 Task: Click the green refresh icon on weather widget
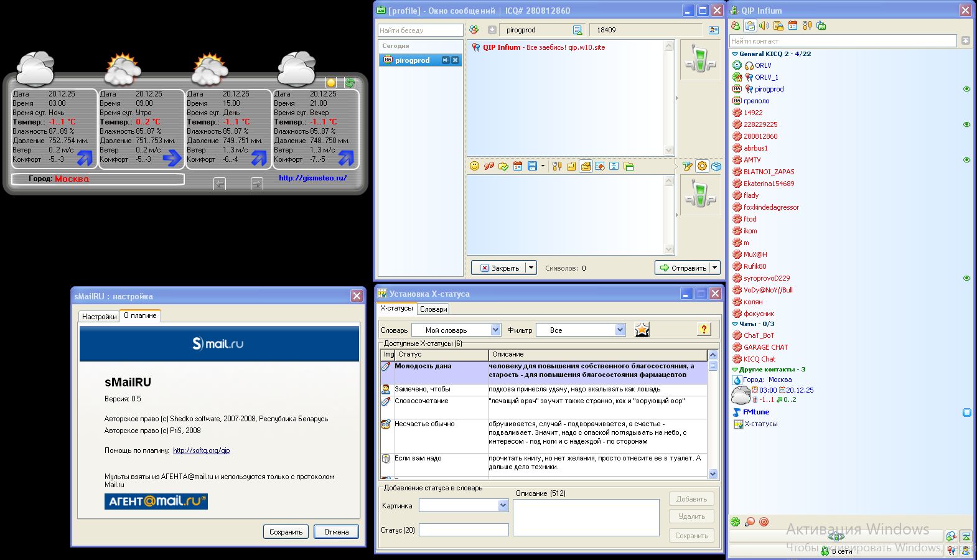coord(350,83)
